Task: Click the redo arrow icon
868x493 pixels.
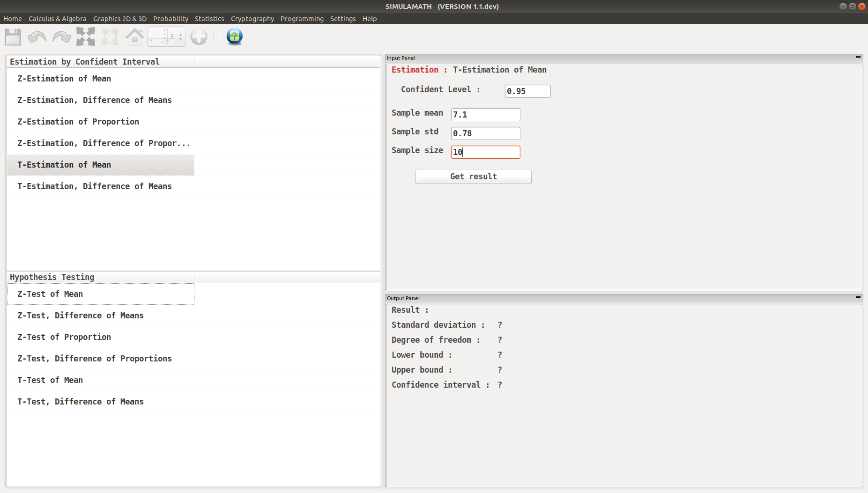Action: [62, 37]
